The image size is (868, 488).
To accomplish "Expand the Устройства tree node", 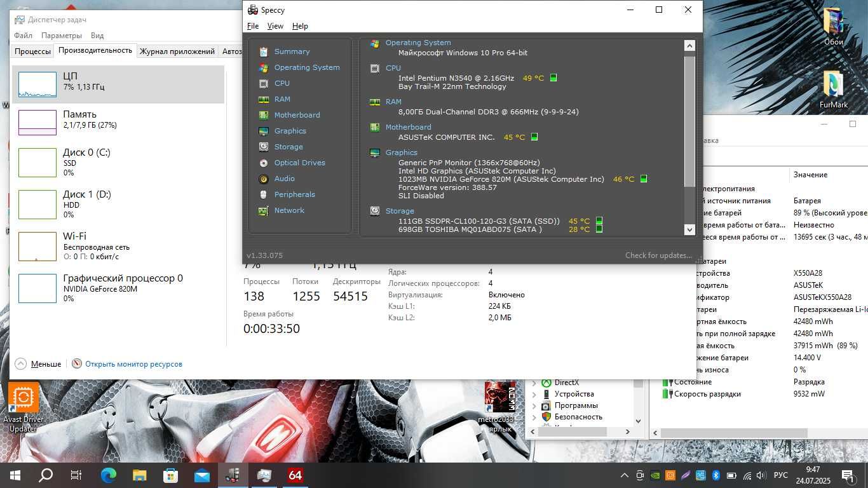I will tap(534, 394).
